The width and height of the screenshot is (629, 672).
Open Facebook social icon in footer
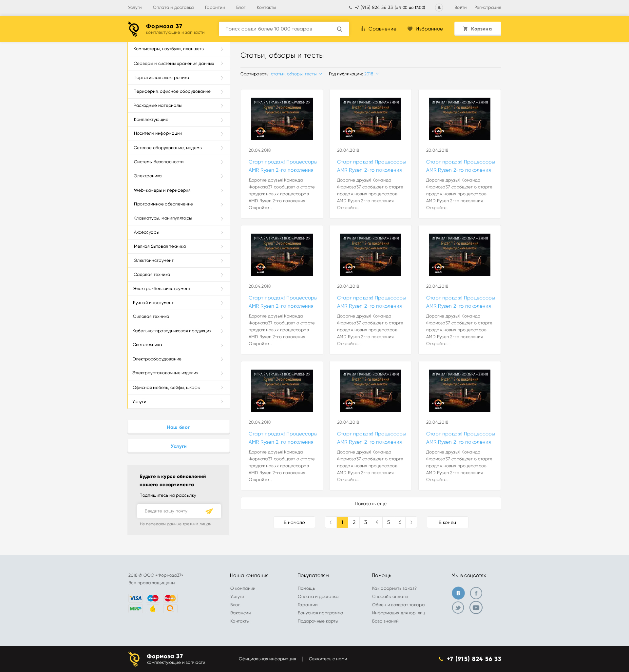[476, 593]
